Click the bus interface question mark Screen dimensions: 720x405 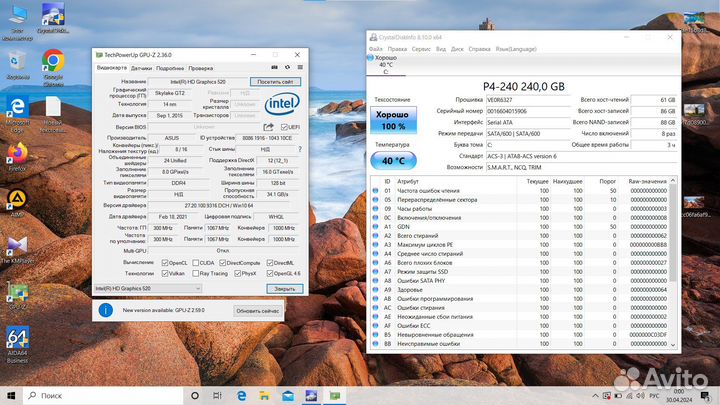point(300,149)
